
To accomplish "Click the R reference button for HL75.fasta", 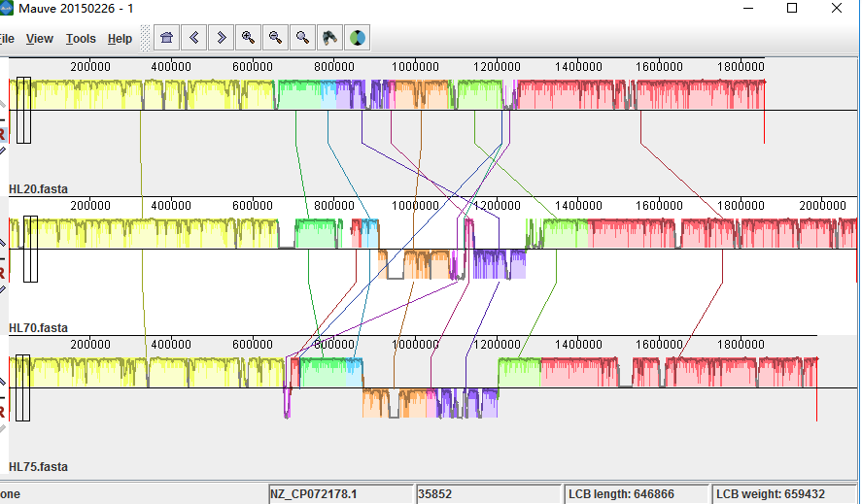I will [3, 411].
